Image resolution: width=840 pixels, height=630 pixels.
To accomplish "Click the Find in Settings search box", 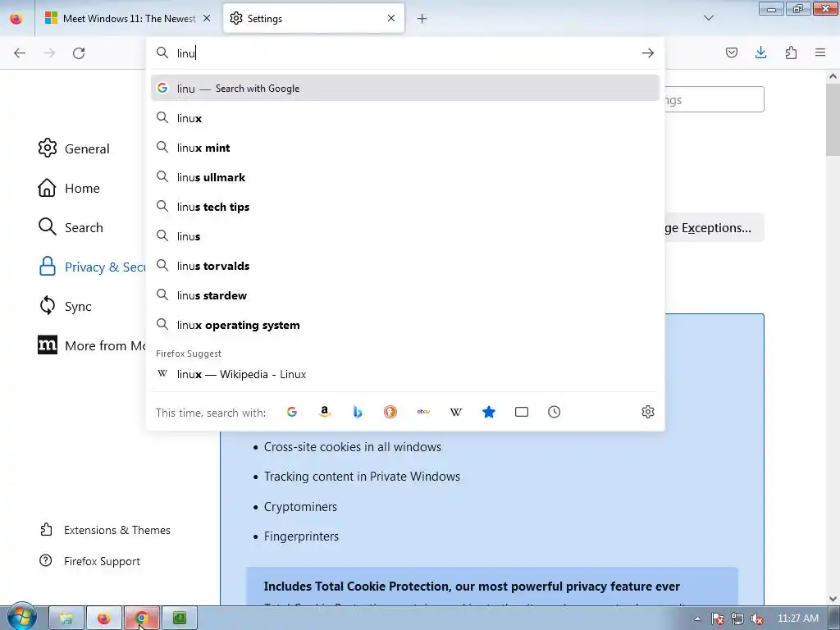I will click(x=714, y=99).
